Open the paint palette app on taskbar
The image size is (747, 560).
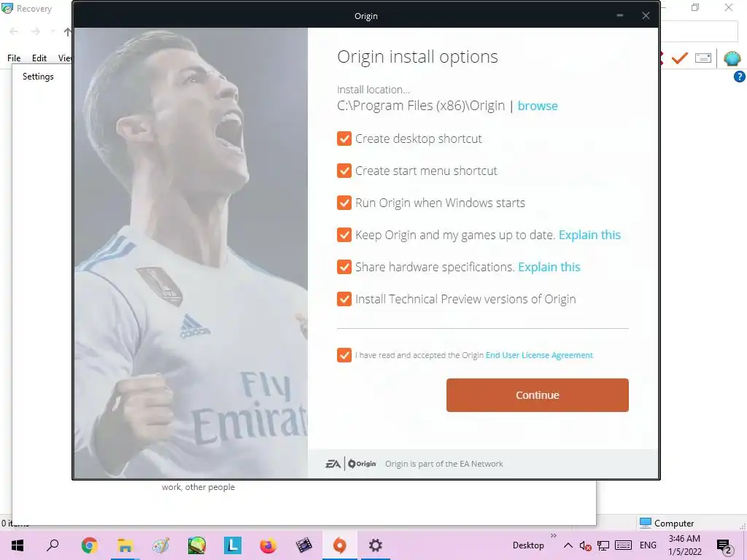pyautogui.click(x=160, y=545)
